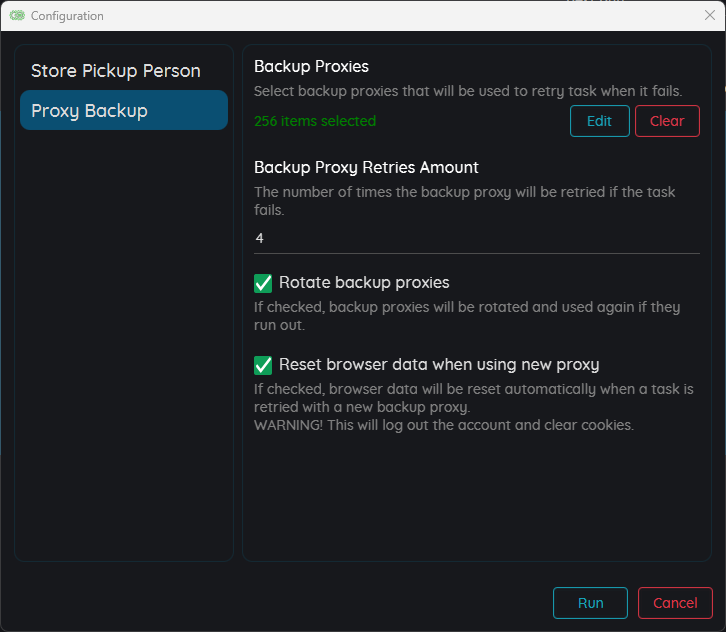Select the Proxy Backup section
Viewport: 726px width, 632px height.
(x=124, y=110)
